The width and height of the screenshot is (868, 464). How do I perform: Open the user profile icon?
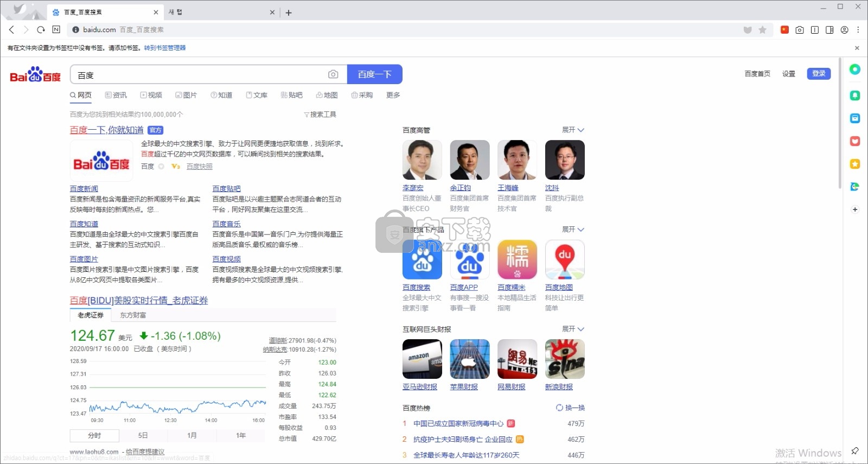click(x=844, y=30)
